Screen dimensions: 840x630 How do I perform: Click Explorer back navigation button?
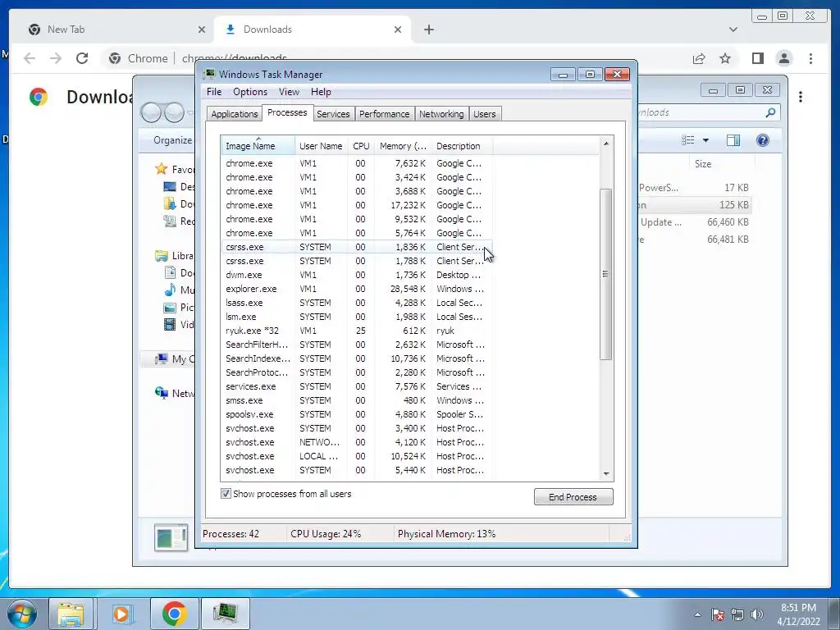pyautogui.click(x=151, y=112)
